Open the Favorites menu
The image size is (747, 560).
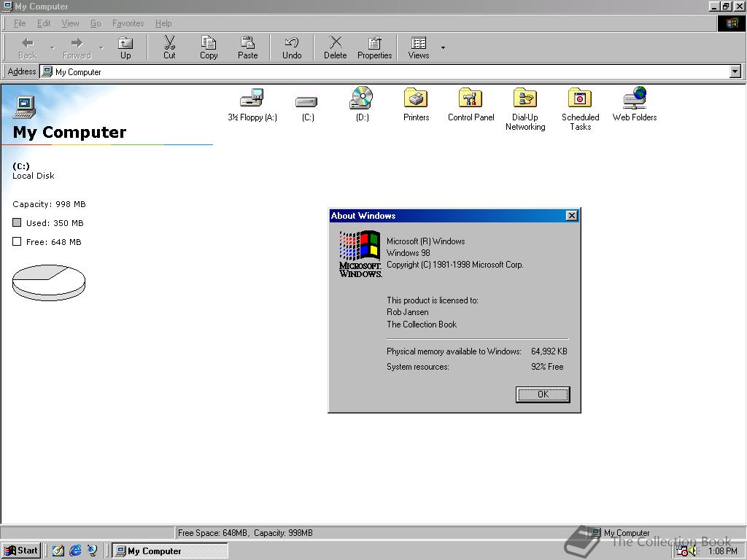click(x=128, y=23)
